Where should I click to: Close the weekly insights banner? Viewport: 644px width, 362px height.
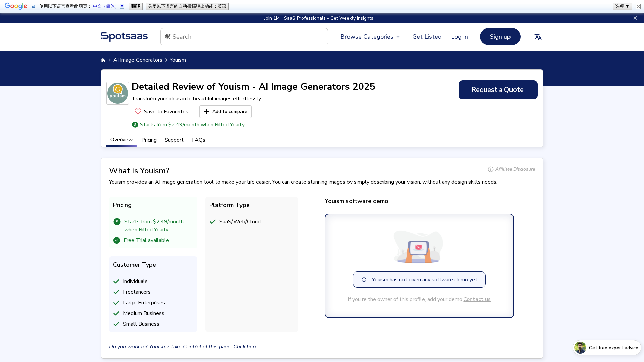[x=635, y=18]
